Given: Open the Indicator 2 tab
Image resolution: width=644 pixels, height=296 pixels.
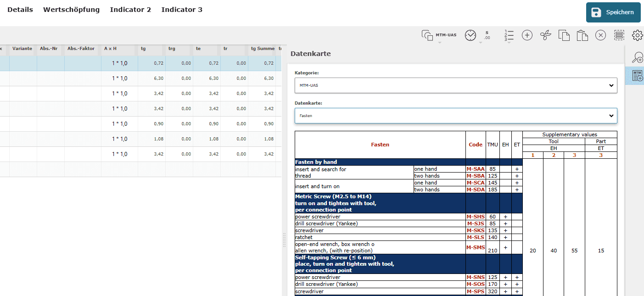Looking at the screenshot, I should (x=130, y=10).
